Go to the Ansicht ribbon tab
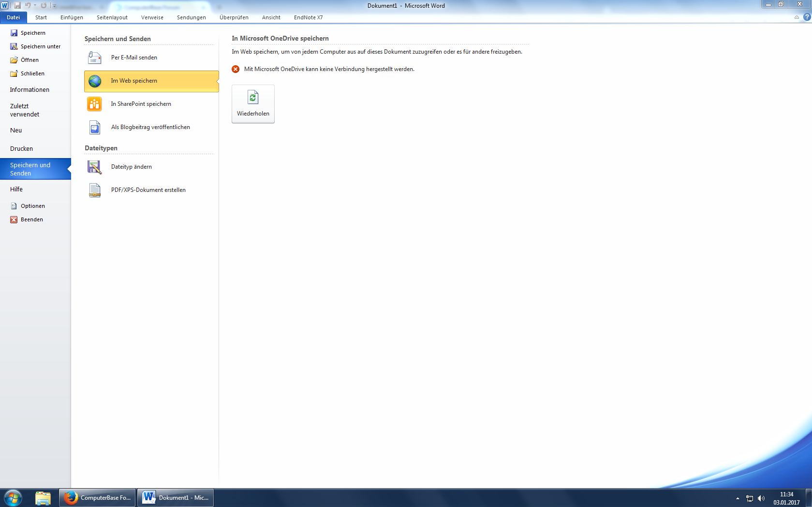The height and width of the screenshot is (507, 812). pyautogui.click(x=271, y=17)
